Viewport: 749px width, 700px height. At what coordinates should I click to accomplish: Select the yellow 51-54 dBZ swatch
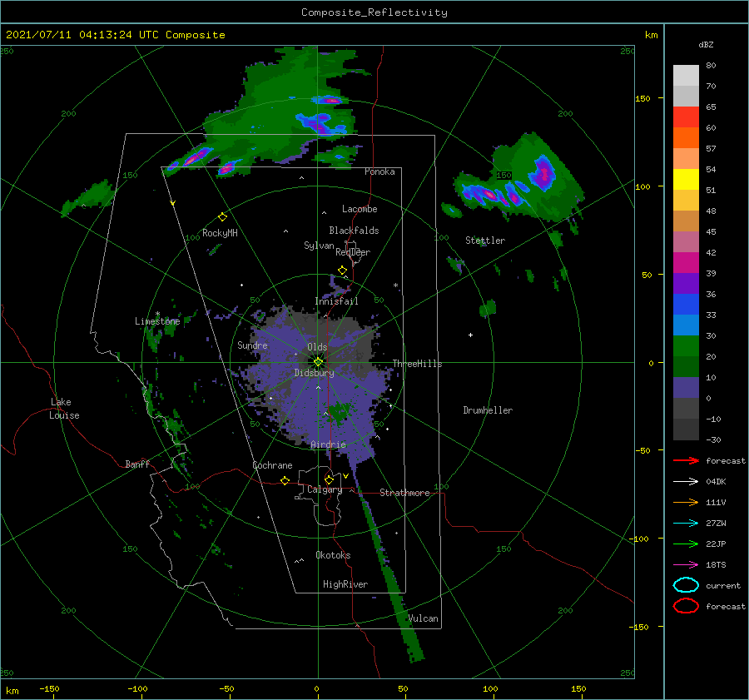click(x=686, y=180)
